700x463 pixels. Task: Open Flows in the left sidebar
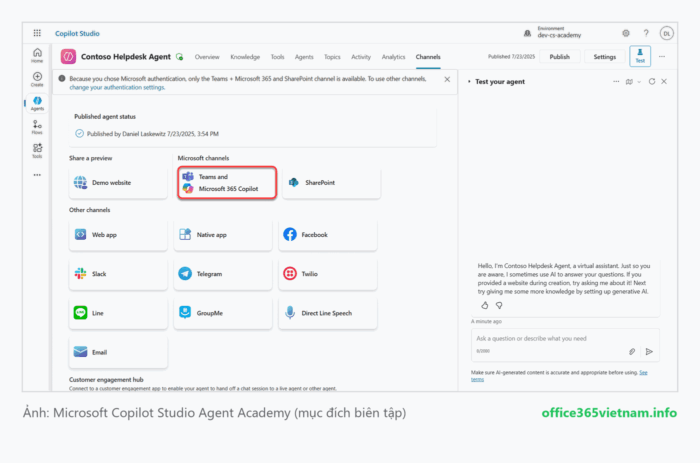coord(37,127)
